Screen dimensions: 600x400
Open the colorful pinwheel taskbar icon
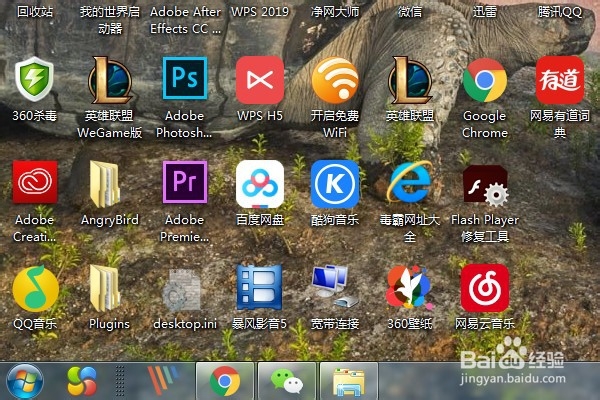tap(82, 381)
